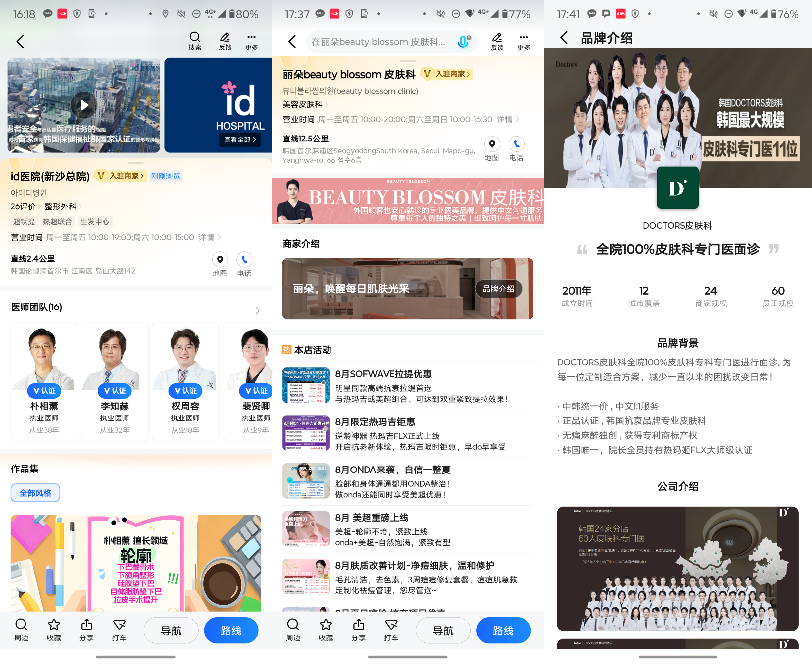Image resolution: width=812 pixels, height=665 pixels.
Task: Tap the voice search microphone icon
Action: point(464,41)
